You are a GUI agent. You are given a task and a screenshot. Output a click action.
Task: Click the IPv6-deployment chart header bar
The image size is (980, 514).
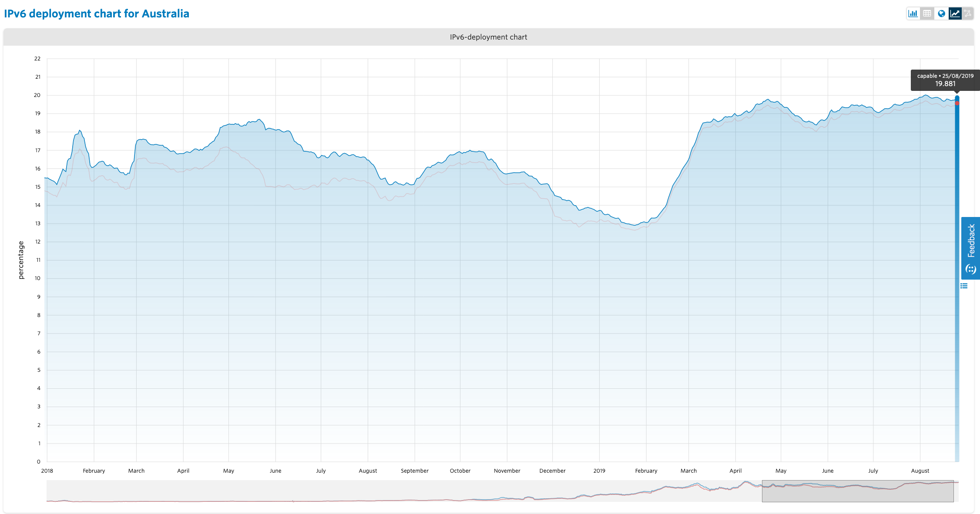pos(488,37)
